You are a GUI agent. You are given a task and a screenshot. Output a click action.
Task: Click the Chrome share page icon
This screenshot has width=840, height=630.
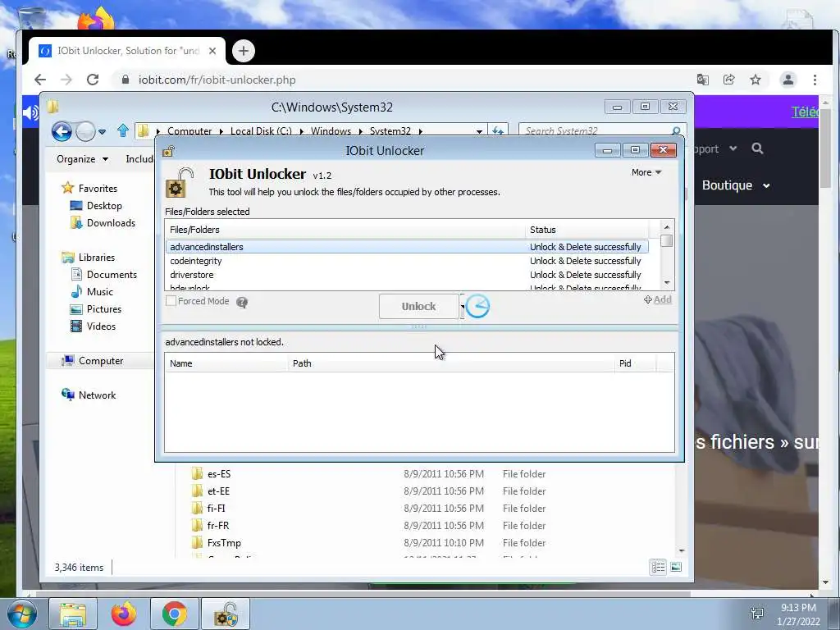click(x=729, y=80)
